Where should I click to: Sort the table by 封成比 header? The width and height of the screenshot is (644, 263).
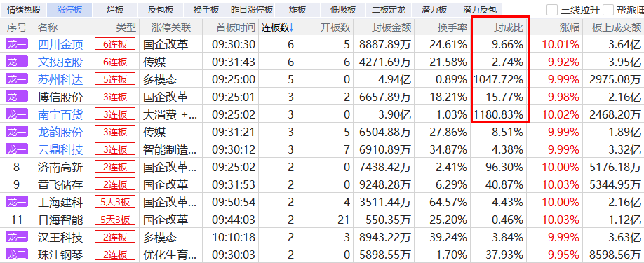[x=509, y=27]
